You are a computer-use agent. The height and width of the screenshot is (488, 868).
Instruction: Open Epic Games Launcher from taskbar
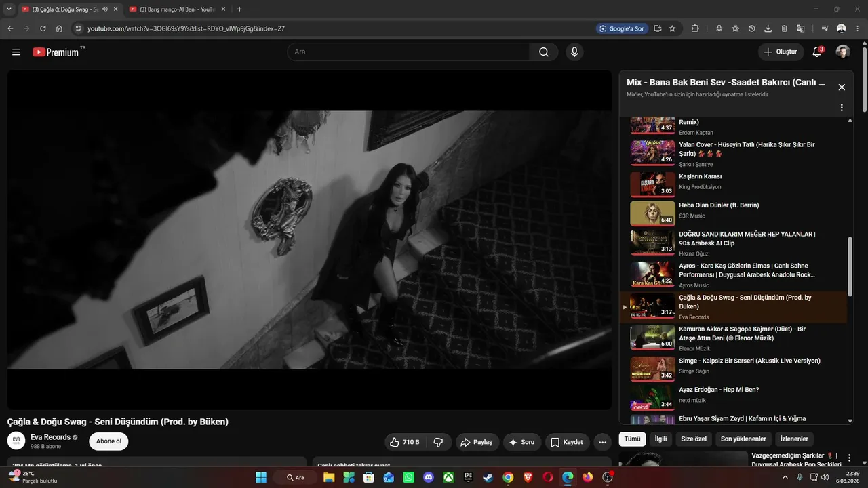[468, 477]
